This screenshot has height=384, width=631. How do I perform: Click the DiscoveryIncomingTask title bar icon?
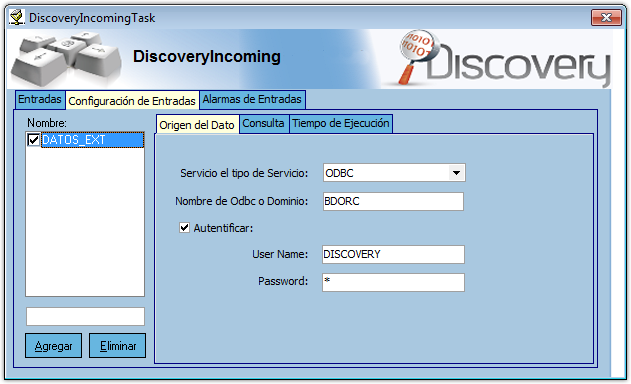(17, 18)
